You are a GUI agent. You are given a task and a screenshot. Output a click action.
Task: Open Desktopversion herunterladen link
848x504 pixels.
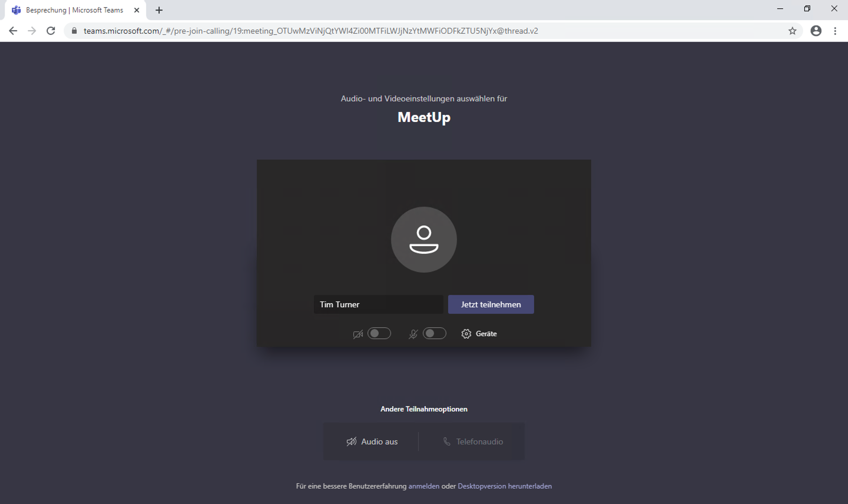505,486
